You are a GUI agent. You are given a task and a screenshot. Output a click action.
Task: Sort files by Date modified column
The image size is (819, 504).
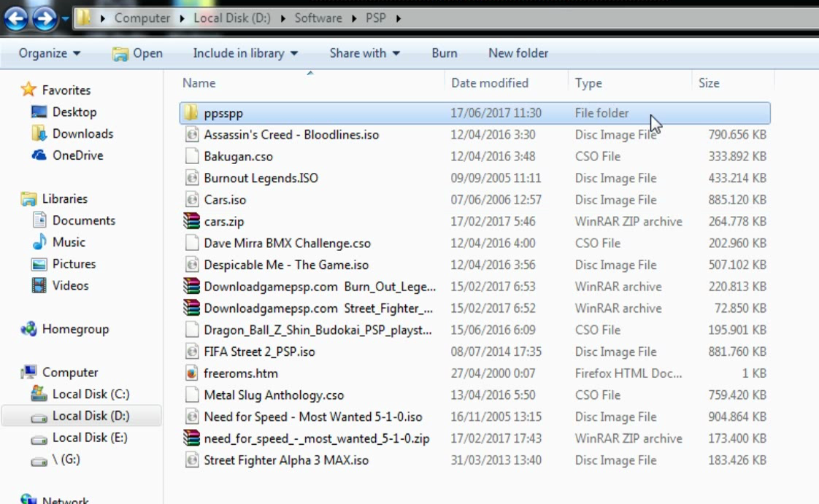(x=489, y=83)
